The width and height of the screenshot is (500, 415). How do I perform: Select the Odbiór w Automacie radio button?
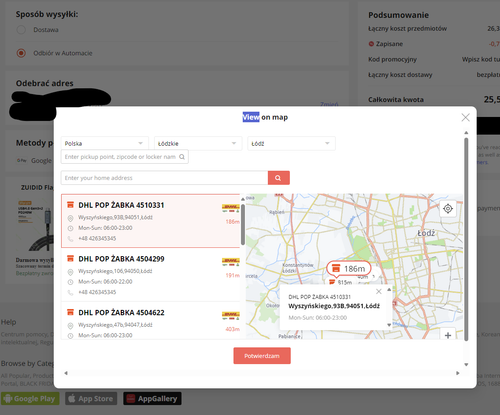point(21,53)
